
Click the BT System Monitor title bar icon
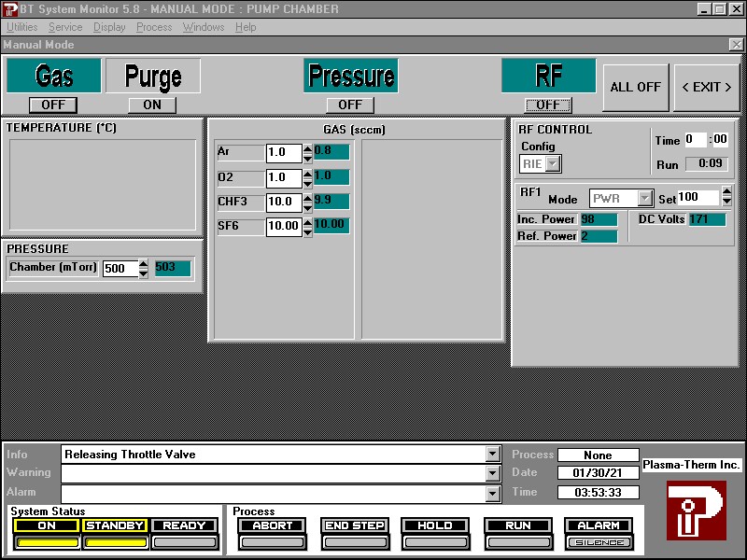[9, 8]
